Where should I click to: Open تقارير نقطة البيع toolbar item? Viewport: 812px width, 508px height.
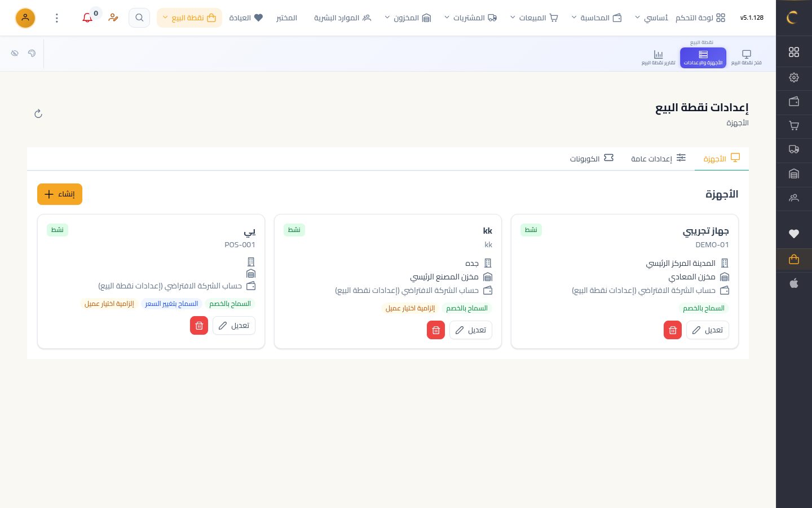coord(658,58)
